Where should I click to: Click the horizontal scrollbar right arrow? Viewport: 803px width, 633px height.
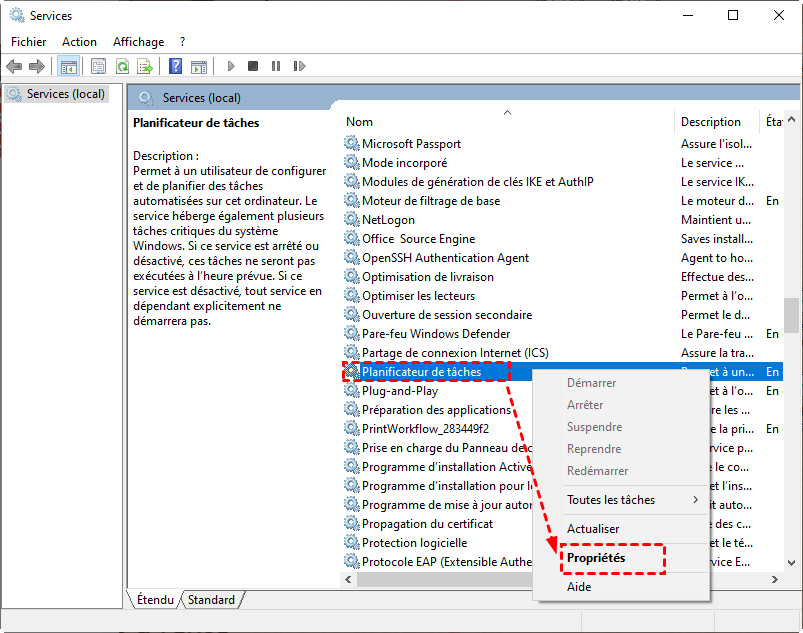click(x=774, y=579)
